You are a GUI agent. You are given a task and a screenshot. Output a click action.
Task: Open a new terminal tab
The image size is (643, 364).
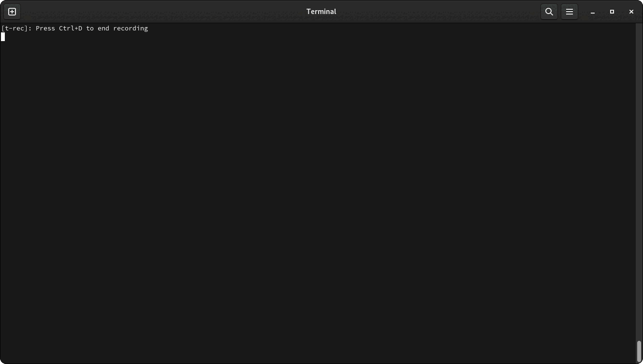(12, 12)
